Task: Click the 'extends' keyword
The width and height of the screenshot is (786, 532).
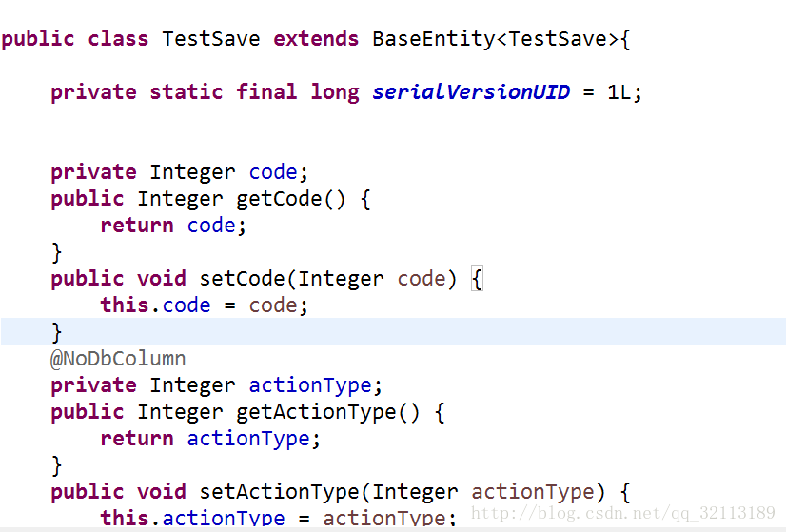Action: pos(316,39)
